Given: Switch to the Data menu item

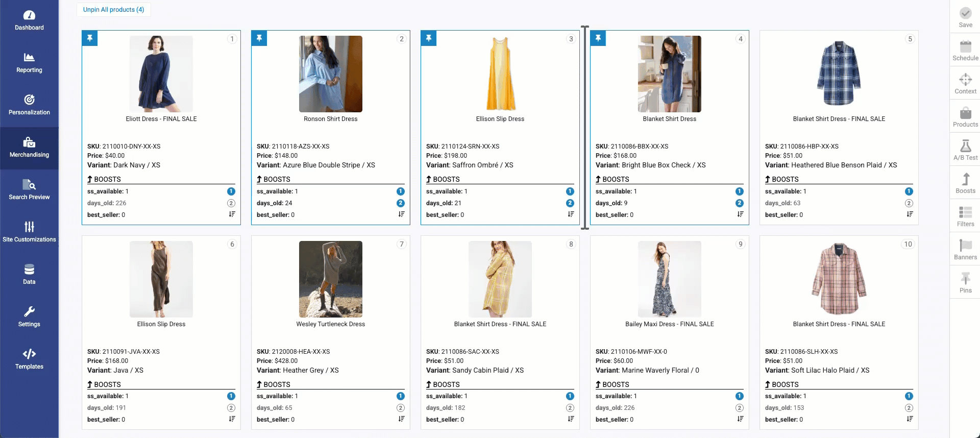Looking at the screenshot, I should click(x=29, y=275).
